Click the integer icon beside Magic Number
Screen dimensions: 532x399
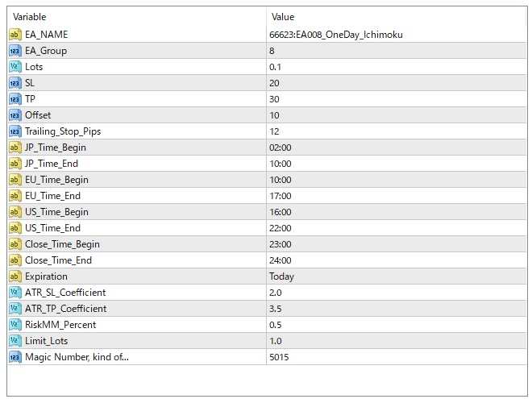(15, 357)
